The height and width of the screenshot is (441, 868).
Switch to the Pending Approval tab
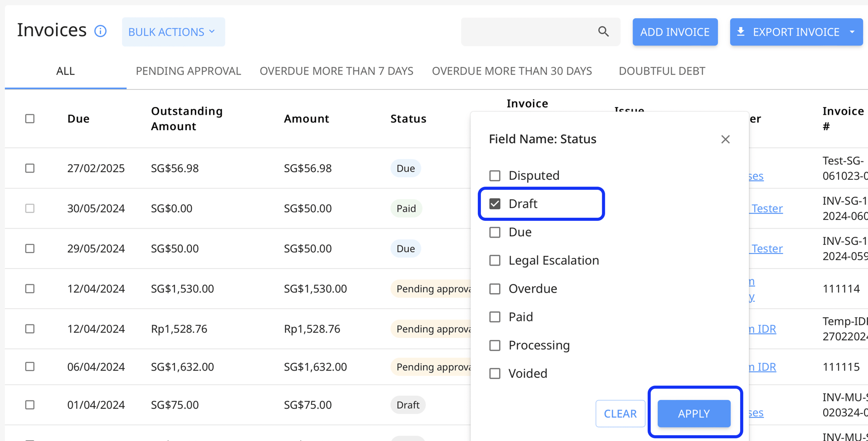pyautogui.click(x=188, y=71)
